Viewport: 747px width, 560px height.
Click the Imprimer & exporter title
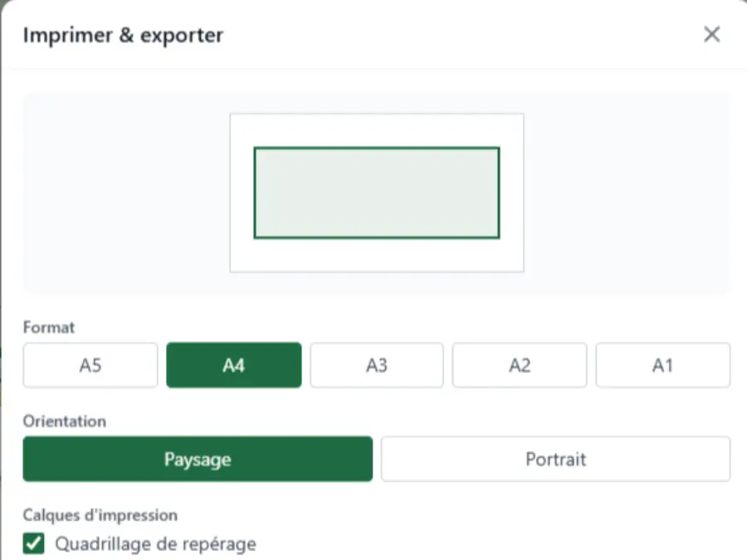point(124,35)
